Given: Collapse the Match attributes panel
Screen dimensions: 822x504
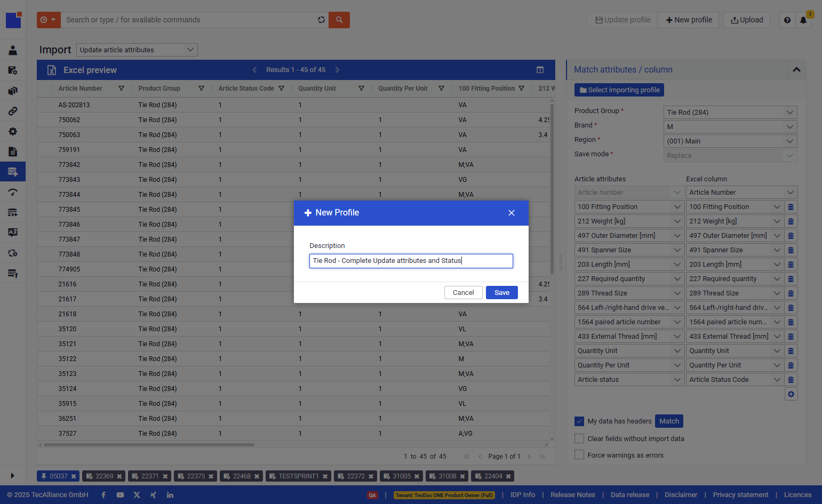Looking at the screenshot, I should pos(796,70).
